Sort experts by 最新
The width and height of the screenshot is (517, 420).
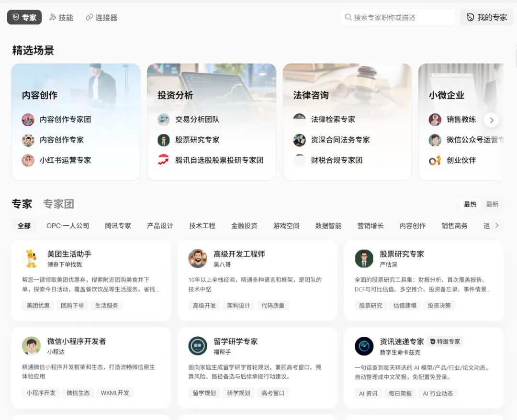[492, 204]
